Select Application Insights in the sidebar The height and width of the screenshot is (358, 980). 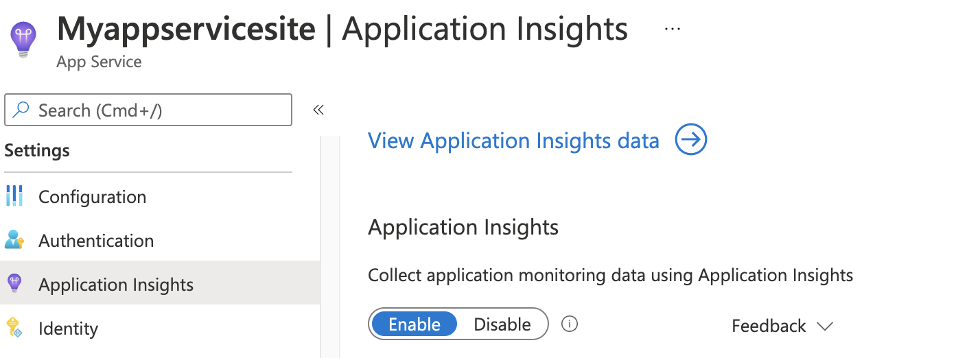[x=116, y=285]
